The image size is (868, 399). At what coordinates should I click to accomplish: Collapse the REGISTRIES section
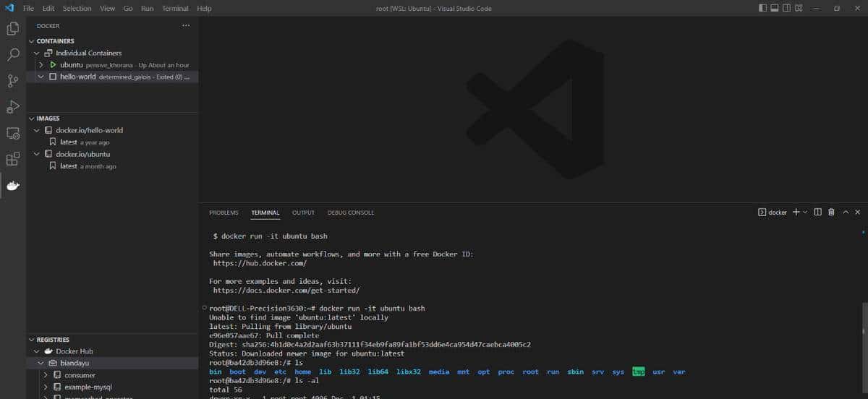pos(32,340)
